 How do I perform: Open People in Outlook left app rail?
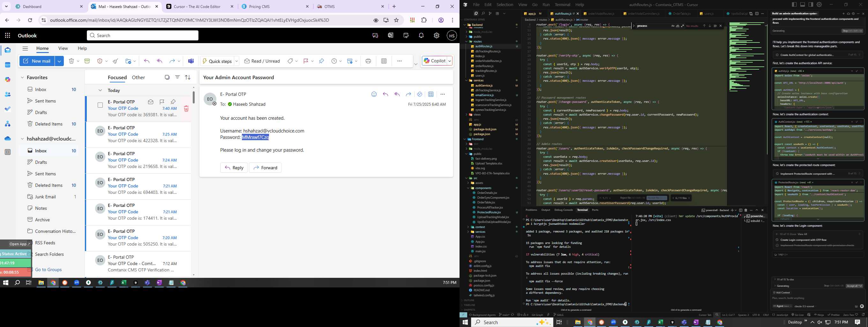7,95
